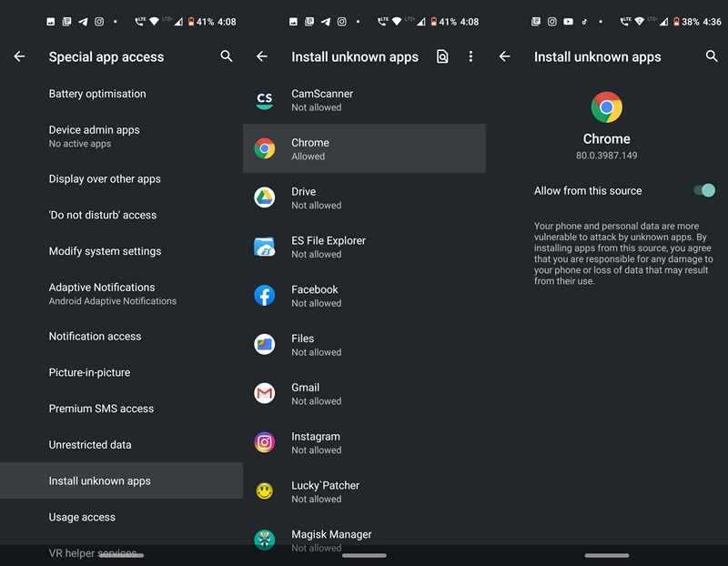Select the ES File Explorer label
Viewport: 728px width, 566px height.
(x=329, y=240)
